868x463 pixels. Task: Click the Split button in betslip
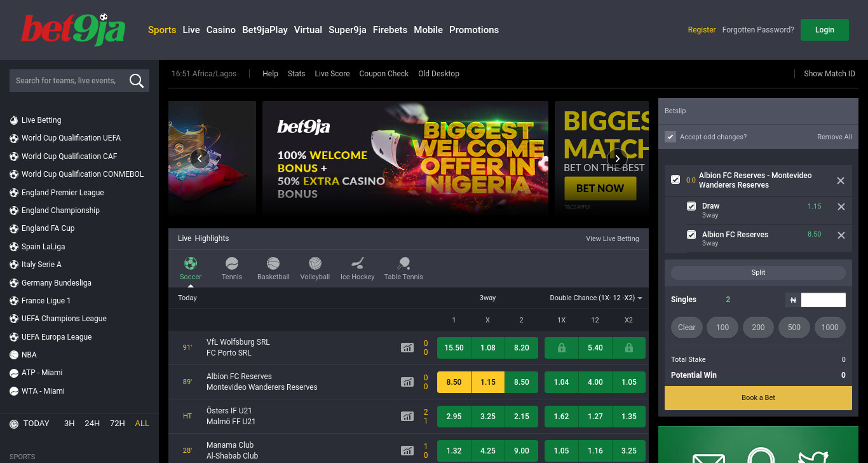(758, 272)
